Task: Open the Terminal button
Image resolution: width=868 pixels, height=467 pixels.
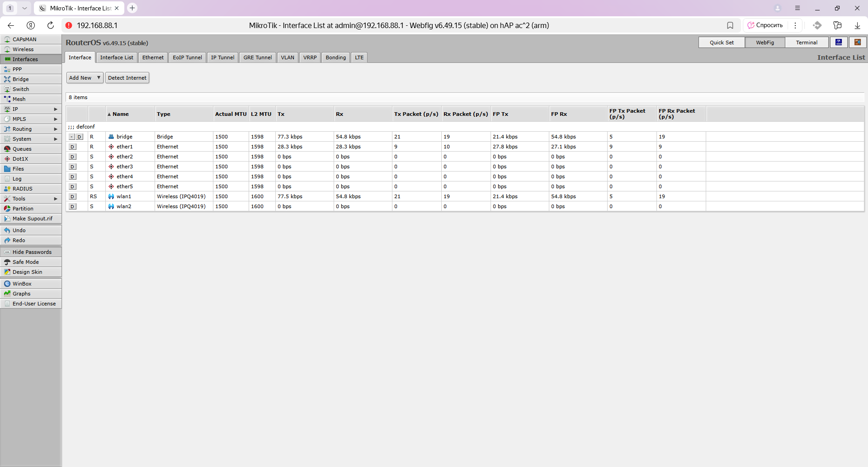Action: [807, 43]
